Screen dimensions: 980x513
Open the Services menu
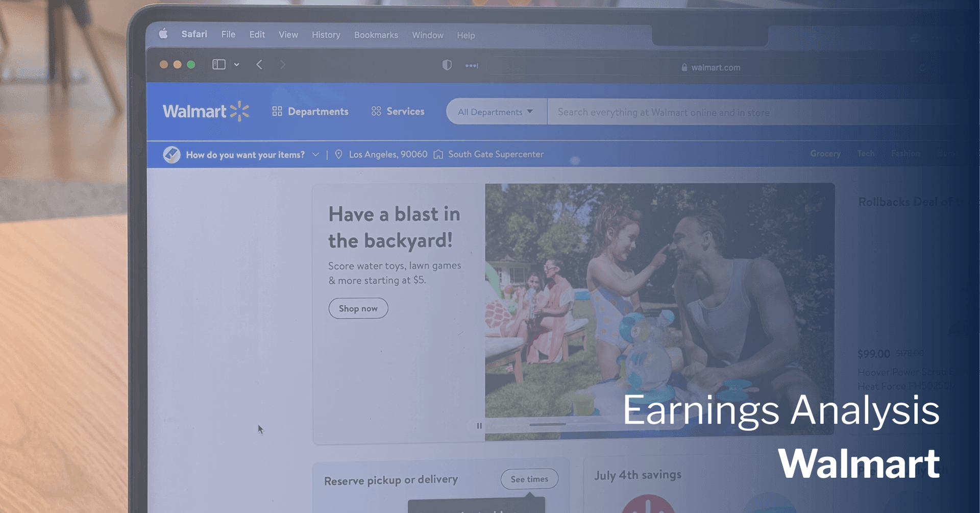point(398,111)
